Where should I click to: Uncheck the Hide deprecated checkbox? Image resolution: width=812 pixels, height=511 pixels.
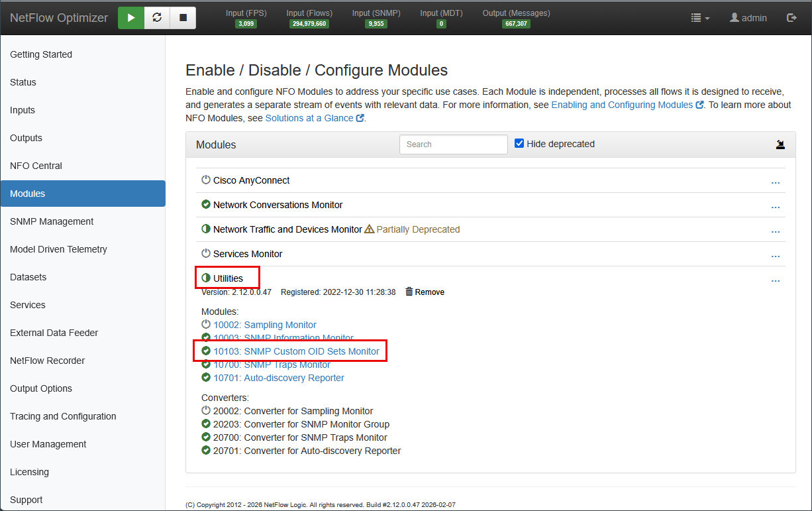(520, 144)
